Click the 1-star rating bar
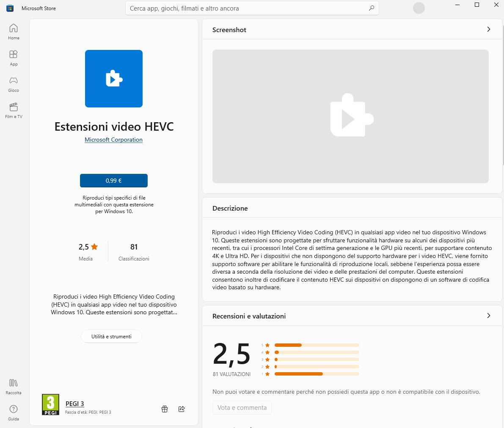The image size is (504, 428). [x=317, y=374]
